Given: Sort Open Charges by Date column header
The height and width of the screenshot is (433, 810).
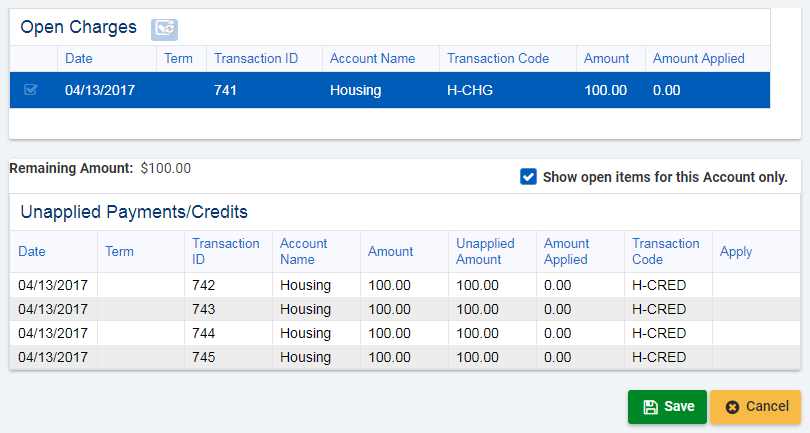Looking at the screenshot, I should point(79,59).
